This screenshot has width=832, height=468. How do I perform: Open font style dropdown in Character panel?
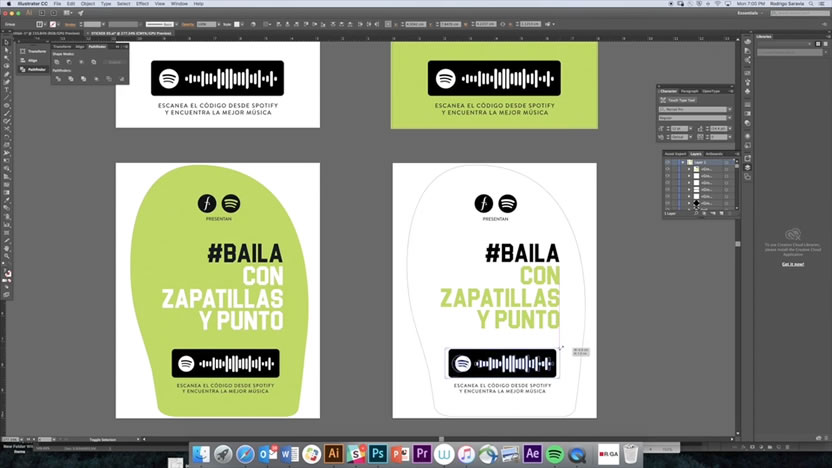coord(730,118)
